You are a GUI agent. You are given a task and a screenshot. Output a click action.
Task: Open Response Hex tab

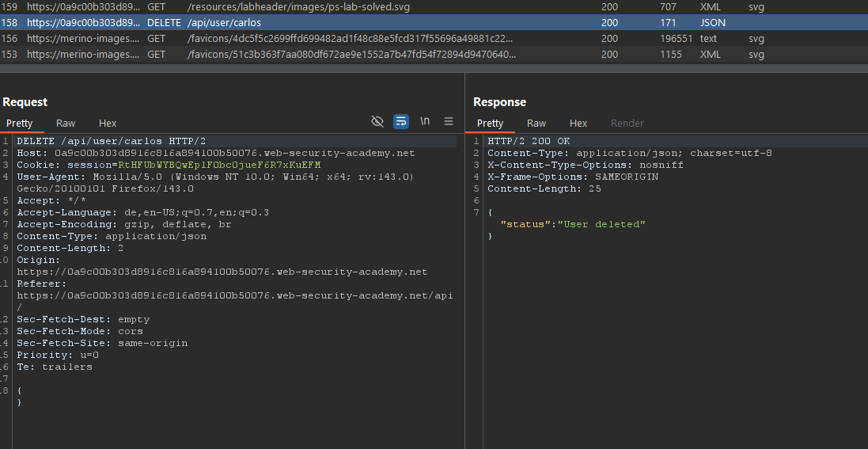pos(578,123)
